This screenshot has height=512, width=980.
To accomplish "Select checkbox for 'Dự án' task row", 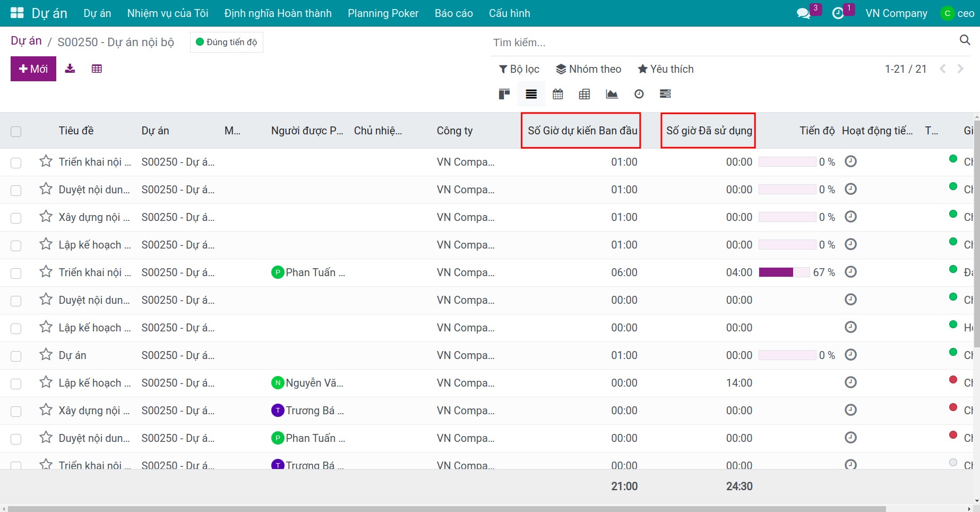I will pyautogui.click(x=16, y=356).
